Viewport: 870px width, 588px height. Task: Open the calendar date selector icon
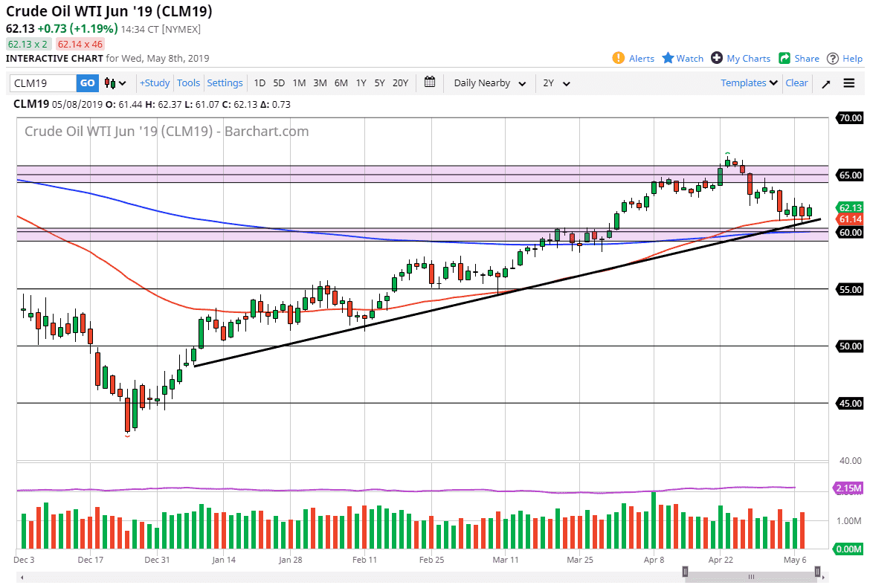pyautogui.click(x=429, y=83)
